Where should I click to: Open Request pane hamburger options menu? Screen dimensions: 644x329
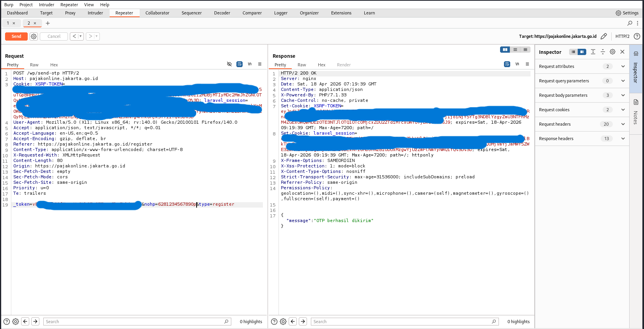click(x=260, y=64)
